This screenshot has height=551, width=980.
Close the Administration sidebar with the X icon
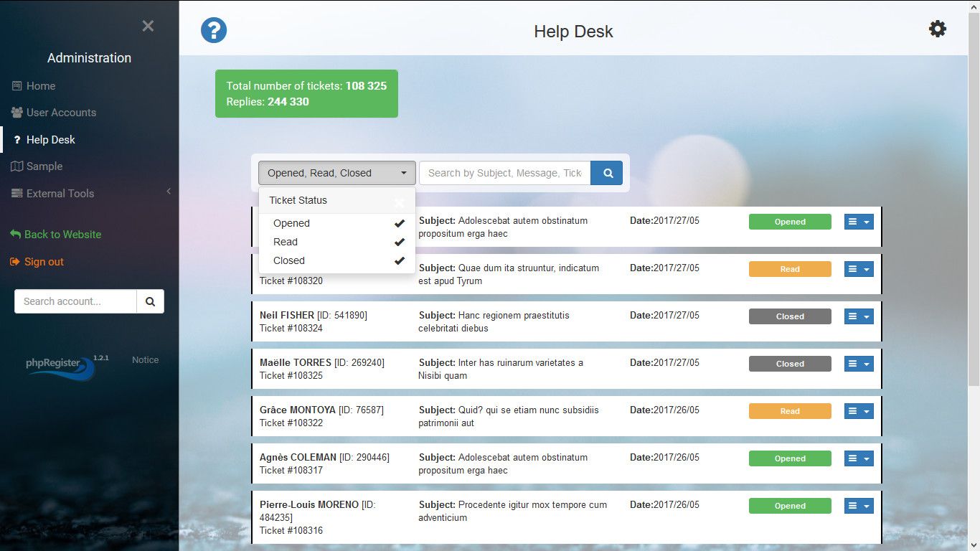tap(148, 26)
